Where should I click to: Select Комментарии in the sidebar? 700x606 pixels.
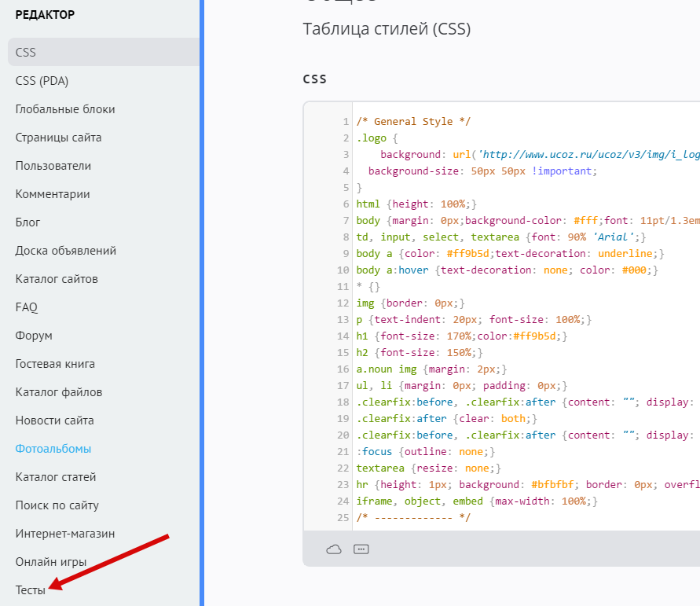(x=53, y=194)
